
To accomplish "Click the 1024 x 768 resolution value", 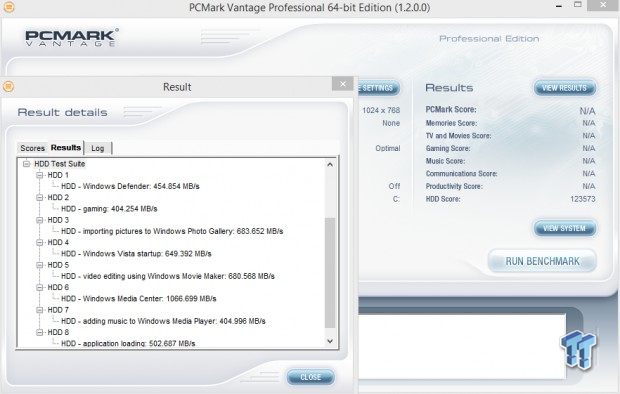I will pyautogui.click(x=381, y=110).
